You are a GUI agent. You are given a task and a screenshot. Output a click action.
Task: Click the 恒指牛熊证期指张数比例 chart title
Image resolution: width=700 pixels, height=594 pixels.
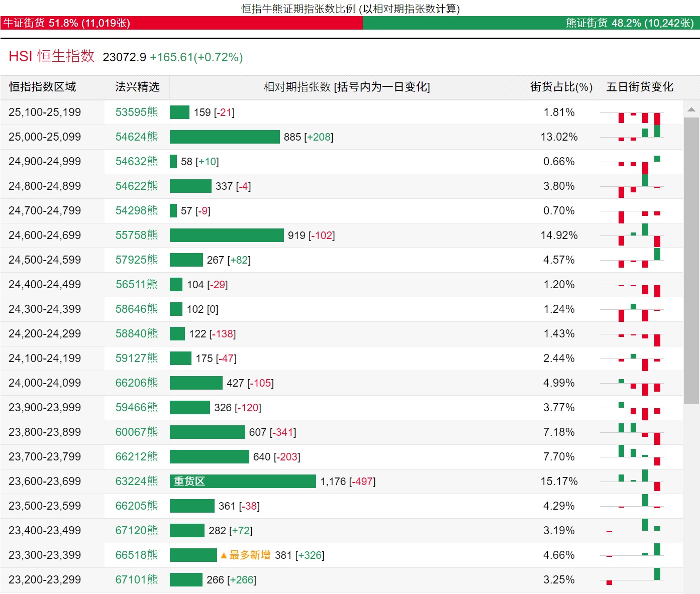point(350,9)
